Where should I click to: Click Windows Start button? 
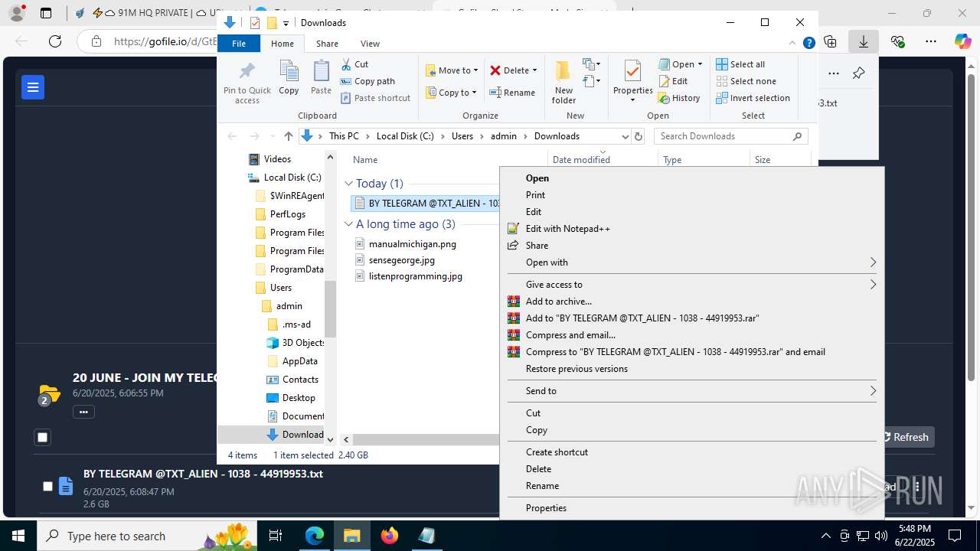point(18,536)
